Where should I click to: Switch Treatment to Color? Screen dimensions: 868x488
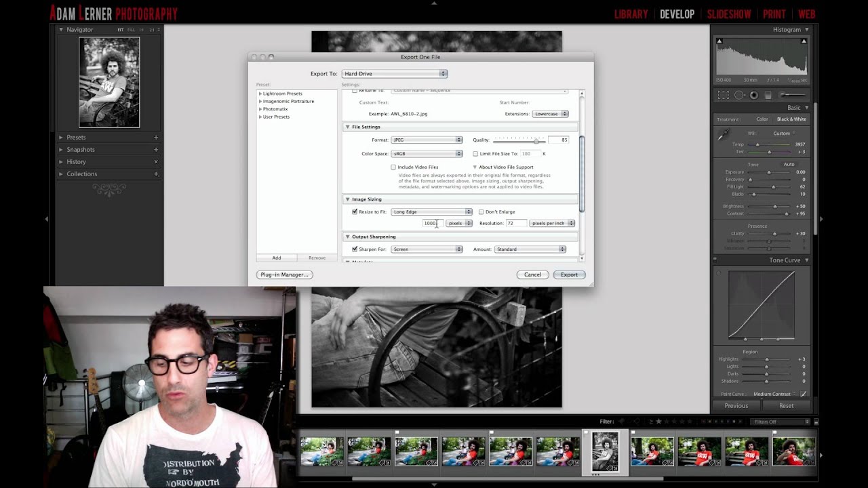coord(762,119)
